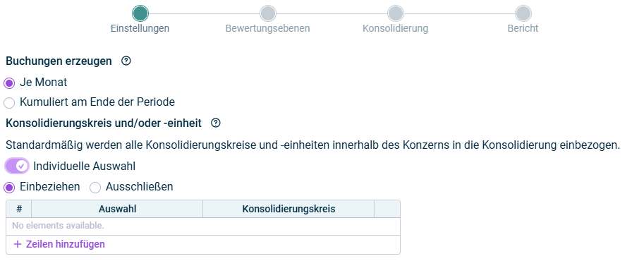Click the Konsolidierungskreis column header

coord(288,209)
